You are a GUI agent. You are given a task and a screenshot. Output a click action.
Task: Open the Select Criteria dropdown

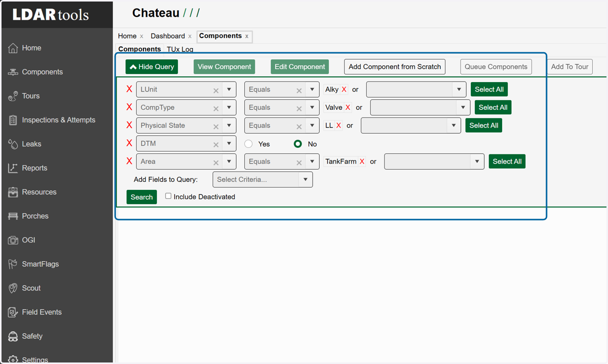pos(262,179)
